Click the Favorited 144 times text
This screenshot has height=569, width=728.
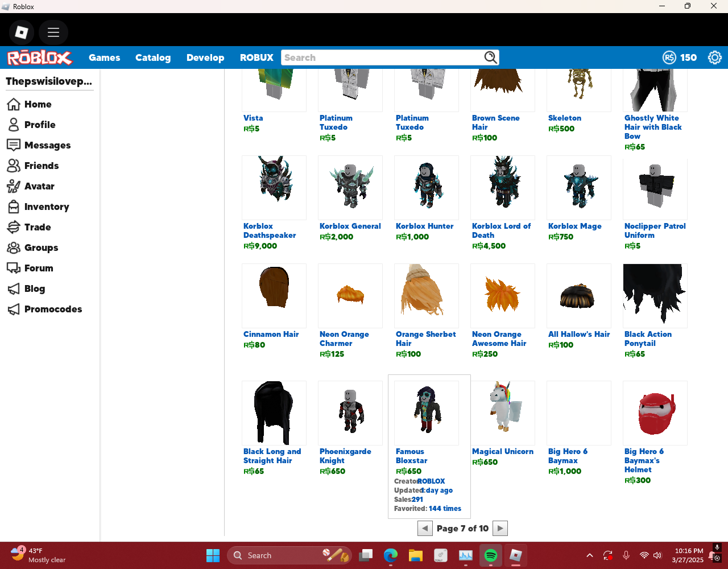428,509
